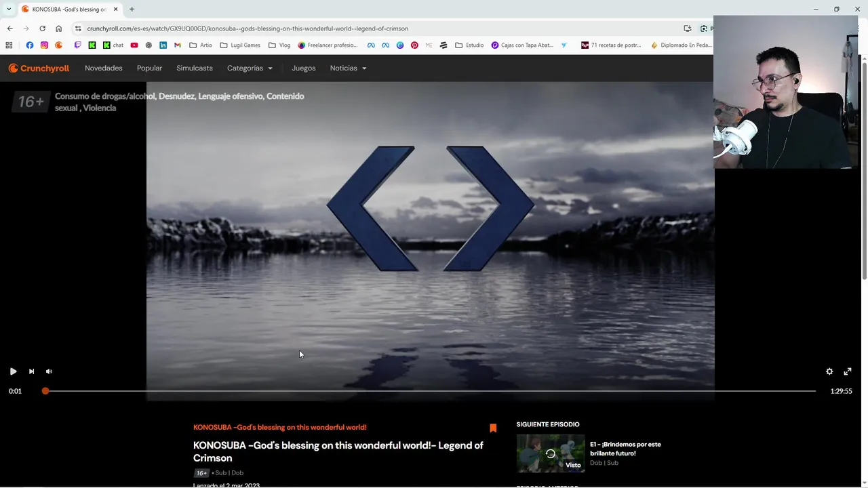The image size is (868, 488).
Task: Open the Juegos section
Action: click(304, 68)
